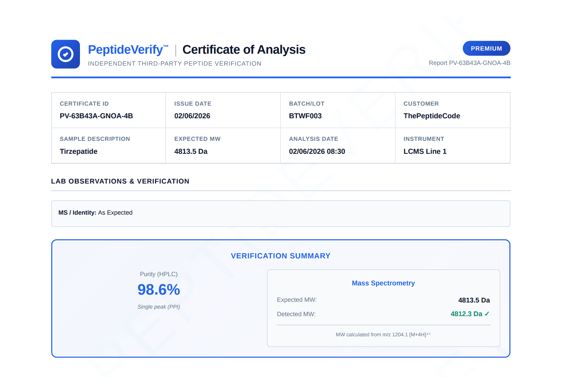The height and width of the screenshot is (392, 563).
Task: Click the PeptideVerify brand name
Action: (x=128, y=50)
